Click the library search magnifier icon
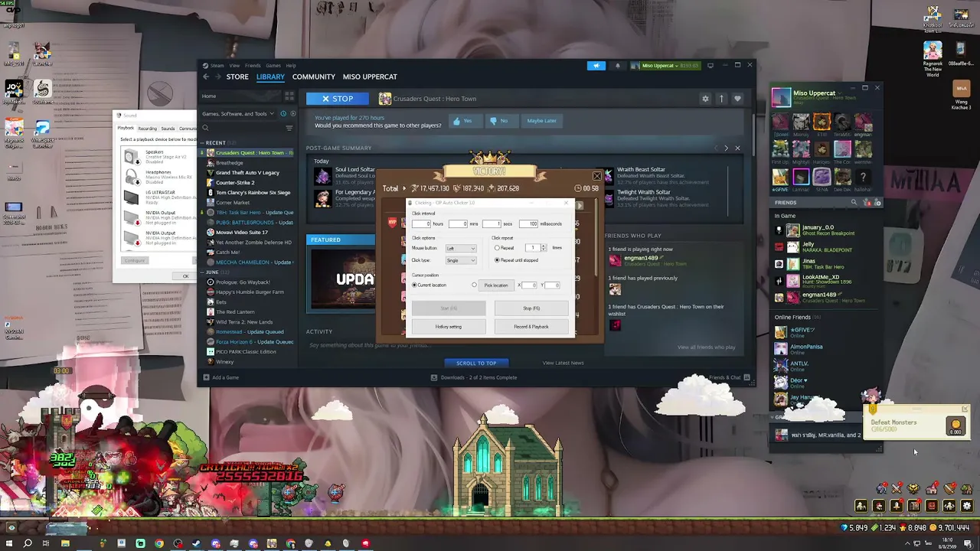The width and height of the screenshot is (980, 551). [205, 128]
